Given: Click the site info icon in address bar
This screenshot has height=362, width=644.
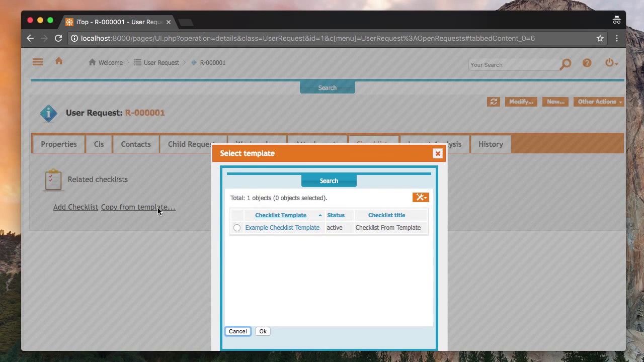Looking at the screenshot, I should point(74,38).
